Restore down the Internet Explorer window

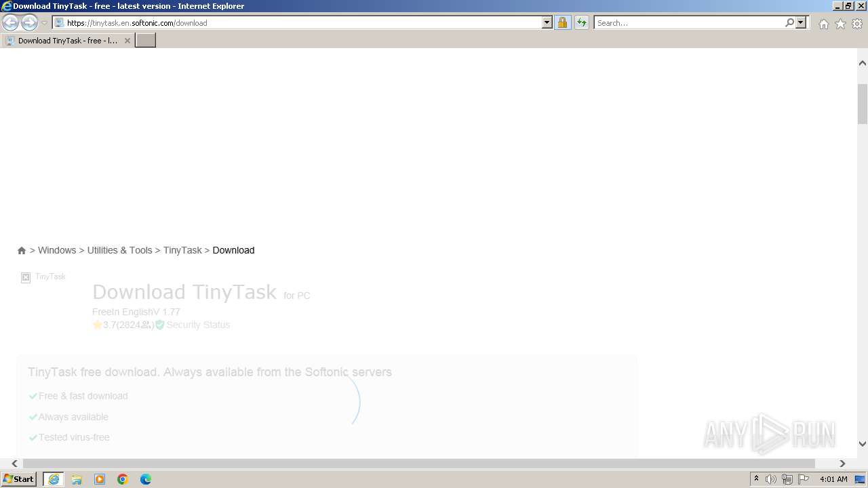tap(849, 5)
